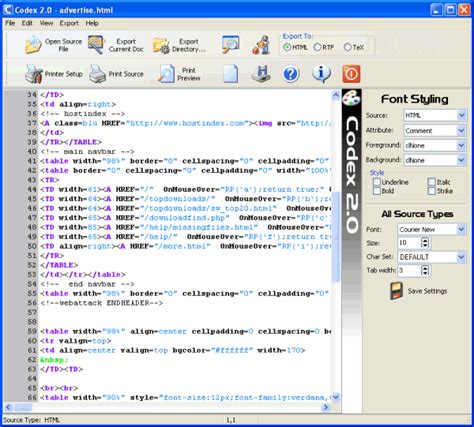
Task: Open the File menu
Action: [x=10, y=23]
